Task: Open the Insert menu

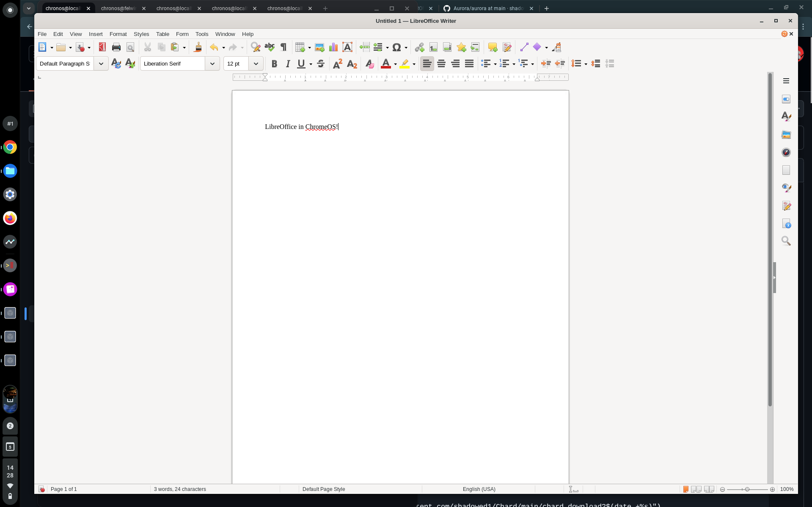Action: click(x=96, y=34)
